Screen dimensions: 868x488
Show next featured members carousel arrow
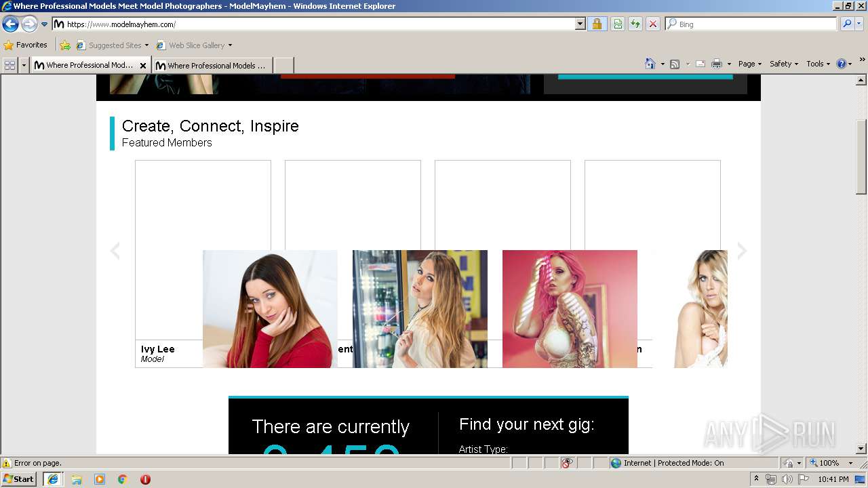click(742, 251)
